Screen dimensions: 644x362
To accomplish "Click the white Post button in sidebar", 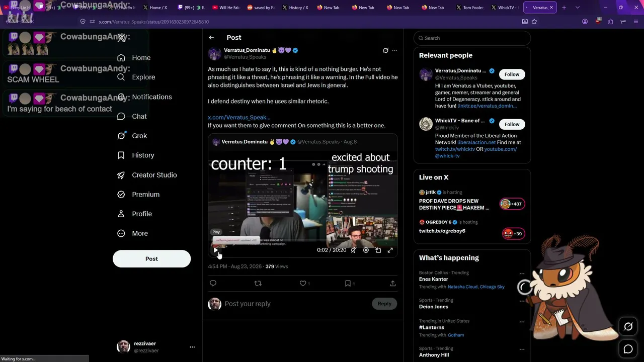I will coord(151,259).
